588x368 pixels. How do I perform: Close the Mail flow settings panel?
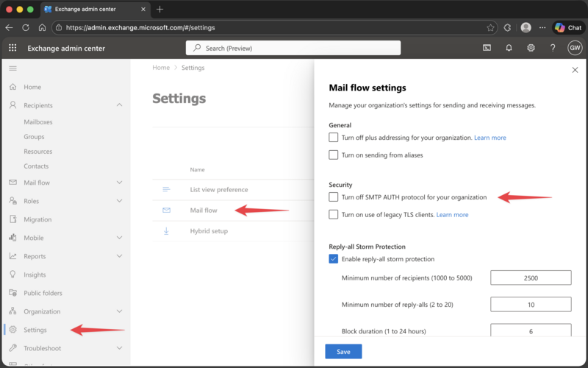pyautogui.click(x=574, y=70)
